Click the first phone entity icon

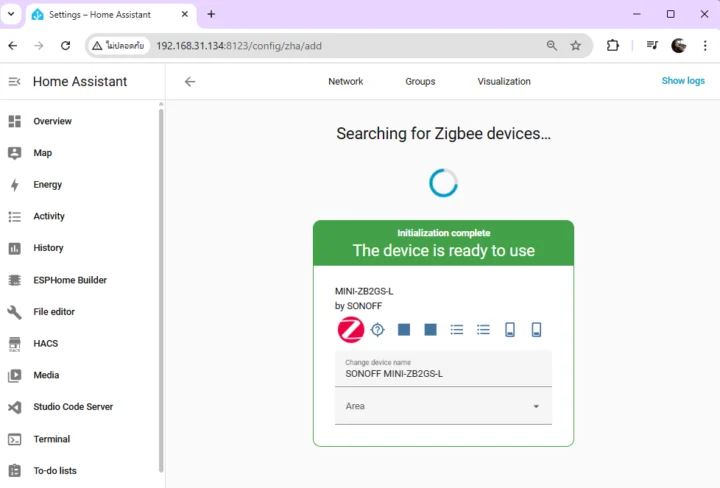[x=510, y=330]
